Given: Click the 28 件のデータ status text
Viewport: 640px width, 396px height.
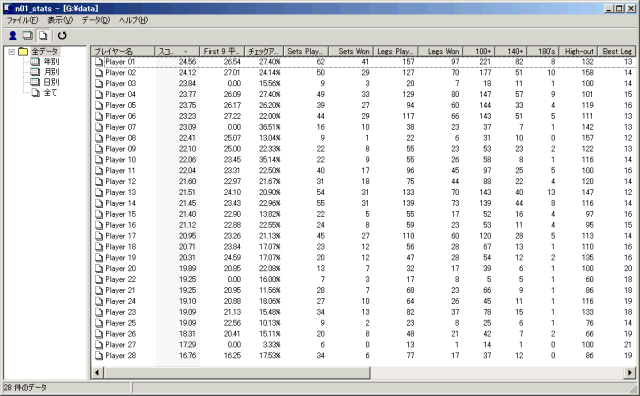Looking at the screenshot, I should tap(25, 387).
